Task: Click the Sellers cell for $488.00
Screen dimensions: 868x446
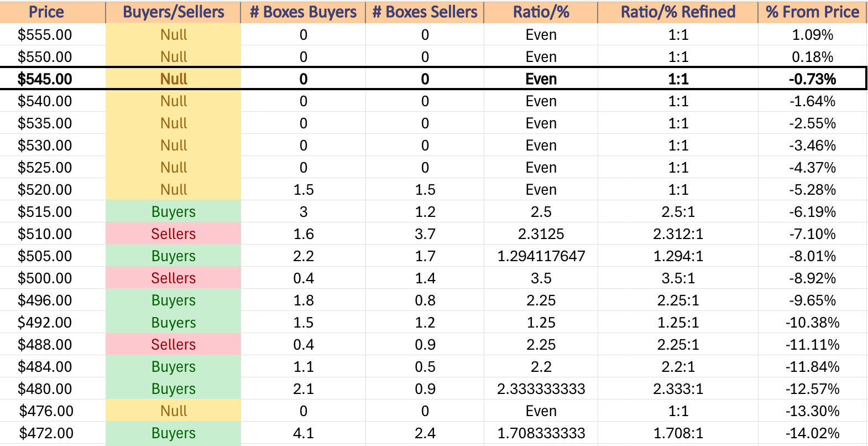Action: point(173,344)
